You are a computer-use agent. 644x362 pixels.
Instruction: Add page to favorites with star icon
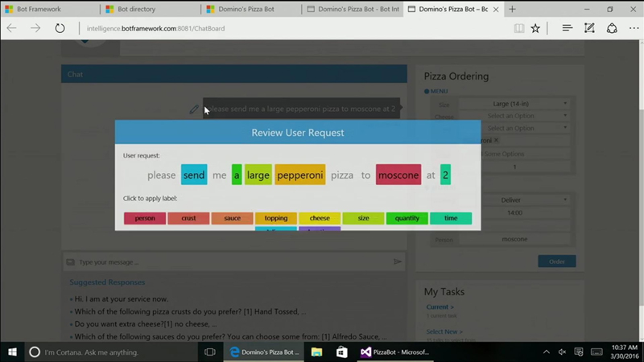[x=535, y=28]
